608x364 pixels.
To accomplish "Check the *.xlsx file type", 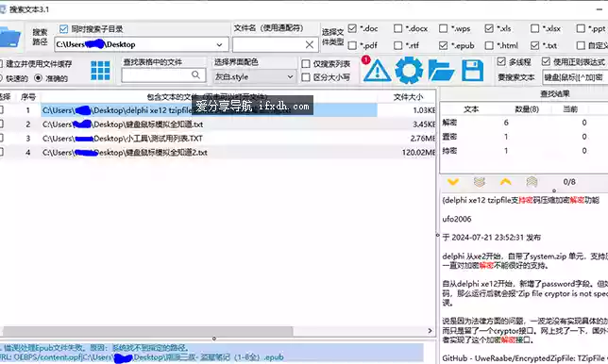I will pyautogui.click(x=534, y=28).
